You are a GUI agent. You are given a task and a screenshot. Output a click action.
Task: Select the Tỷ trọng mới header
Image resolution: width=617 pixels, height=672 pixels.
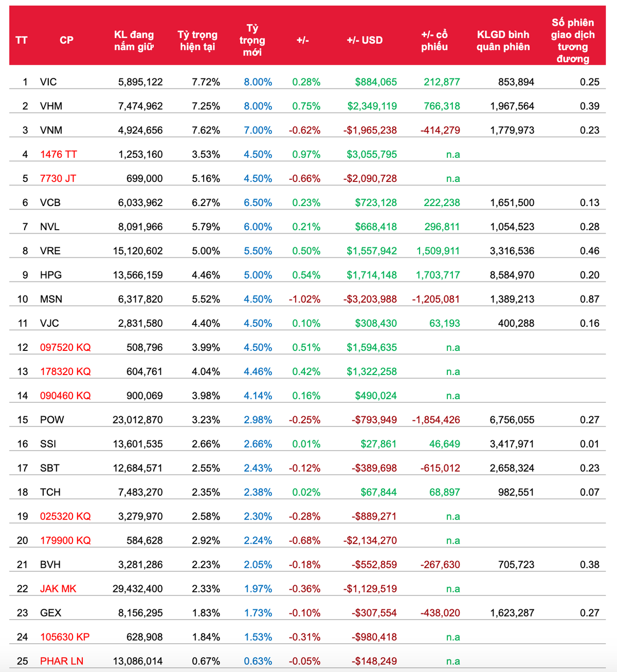click(252, 40)
